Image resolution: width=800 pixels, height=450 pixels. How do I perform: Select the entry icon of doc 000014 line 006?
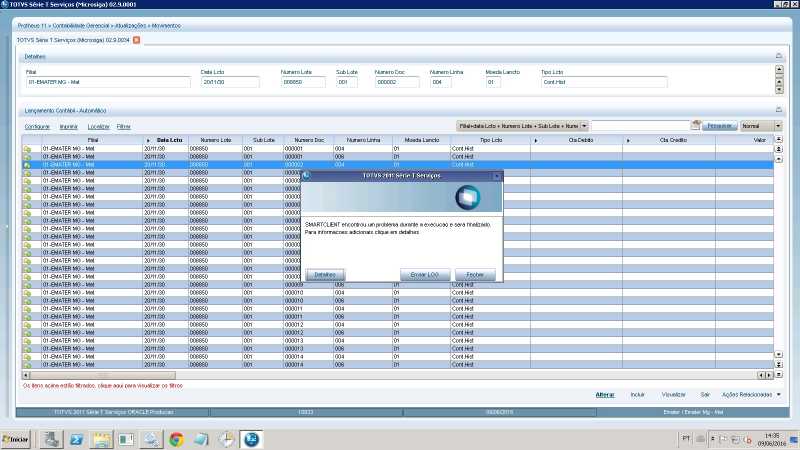pyautogui.click(x=27, y=365)
